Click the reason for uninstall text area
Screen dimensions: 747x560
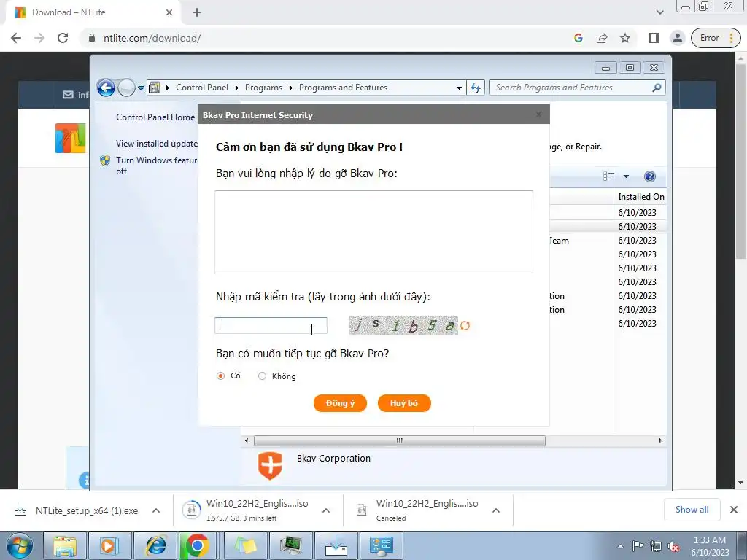373,232
